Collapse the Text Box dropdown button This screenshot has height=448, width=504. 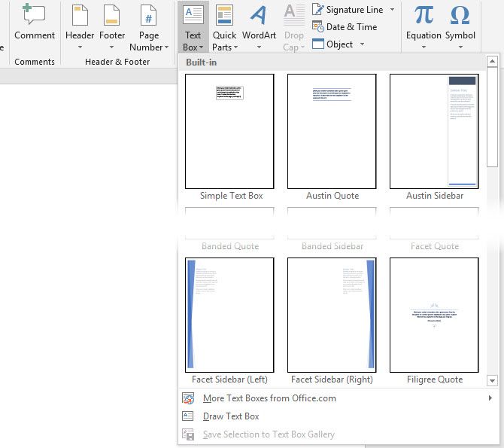tap(193, 29)
